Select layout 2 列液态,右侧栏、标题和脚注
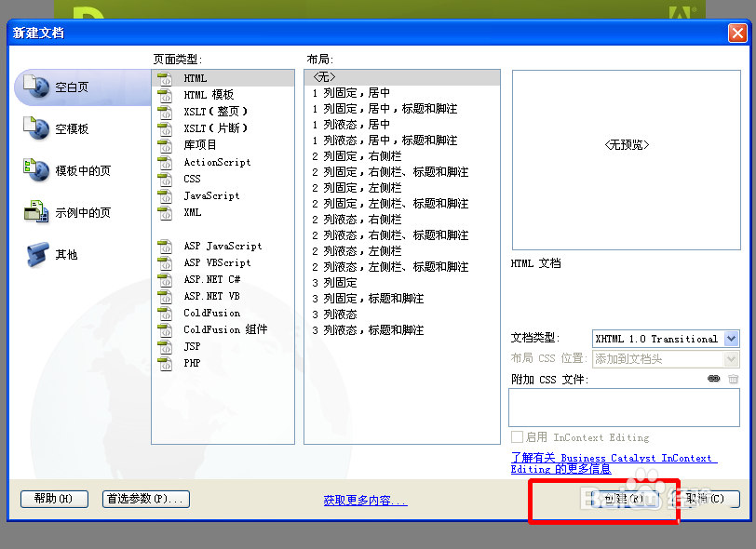 (402, 235)
